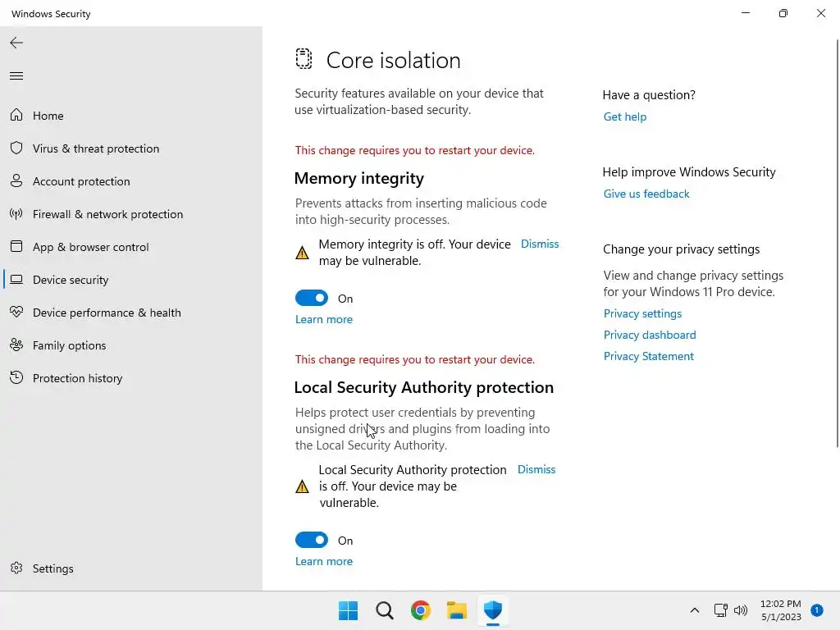Open Account protection page
Screen dimensions: 840x630
point(131,181)
